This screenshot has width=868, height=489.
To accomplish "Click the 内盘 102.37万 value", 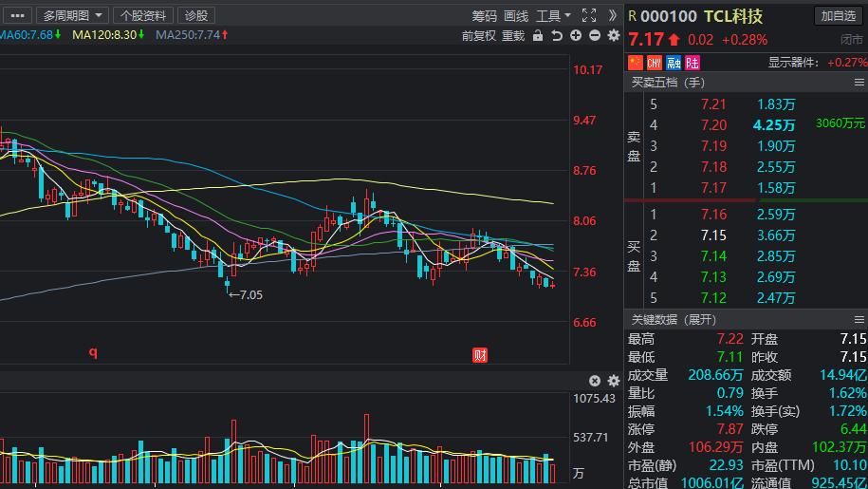I will pyautogui.click(x=840, y=447).
